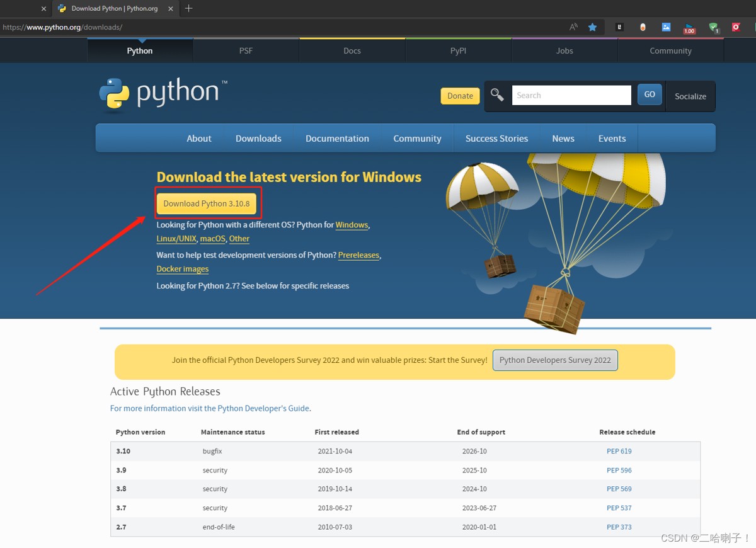Viewport: 756px width, 548px height.
Task: Click the Python Developers Survey 2022 button
Action: pyautogui.click(x=555, y=360)
